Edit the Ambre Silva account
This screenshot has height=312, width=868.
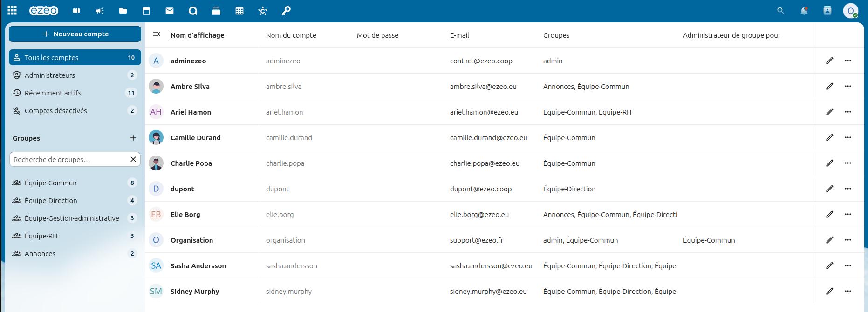(x=830, y=86)
